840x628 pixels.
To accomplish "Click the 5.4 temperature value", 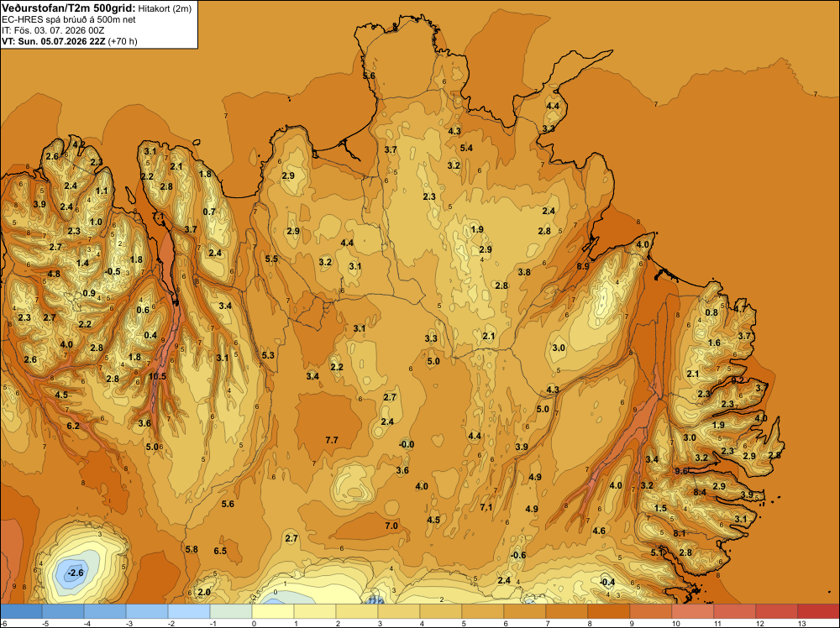I will click(466, 149).
